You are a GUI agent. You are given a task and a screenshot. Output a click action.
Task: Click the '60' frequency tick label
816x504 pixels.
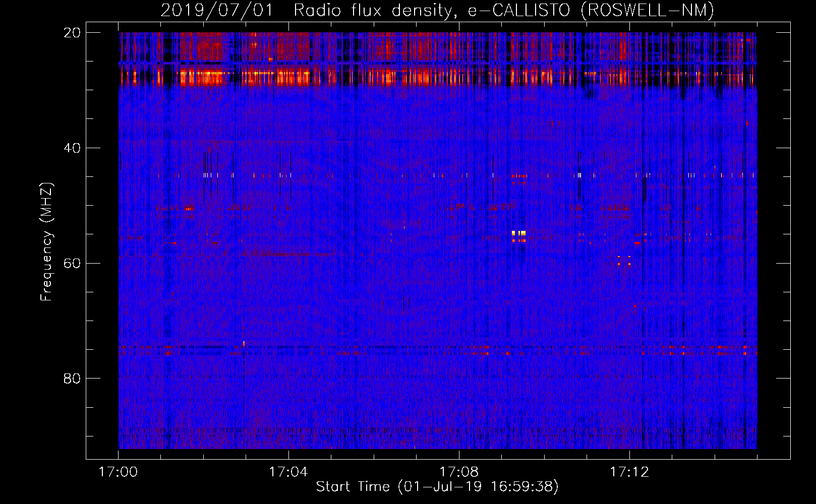coord(72,263)
